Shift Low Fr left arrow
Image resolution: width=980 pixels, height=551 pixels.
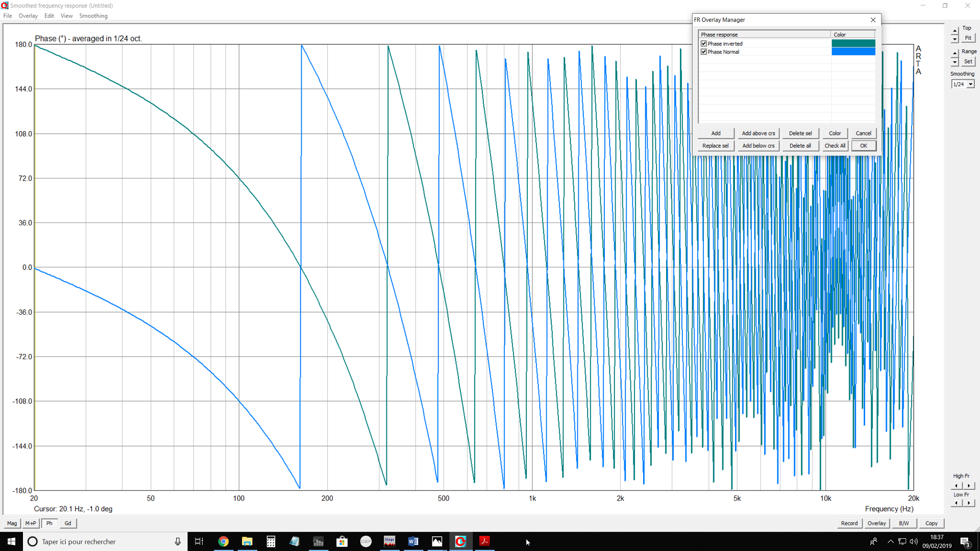(x=957, y=503)
